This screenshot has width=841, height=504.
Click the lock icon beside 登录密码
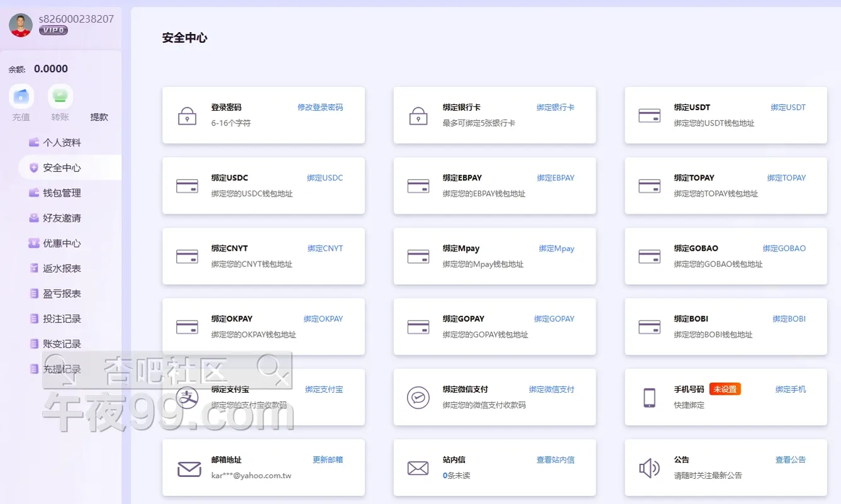click(187, 116)
